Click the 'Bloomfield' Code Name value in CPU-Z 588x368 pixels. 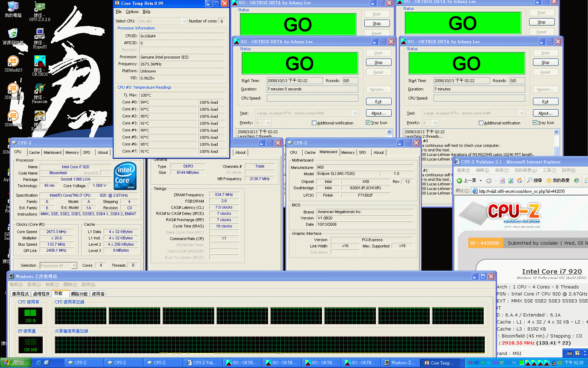click(x=58, y=173)
